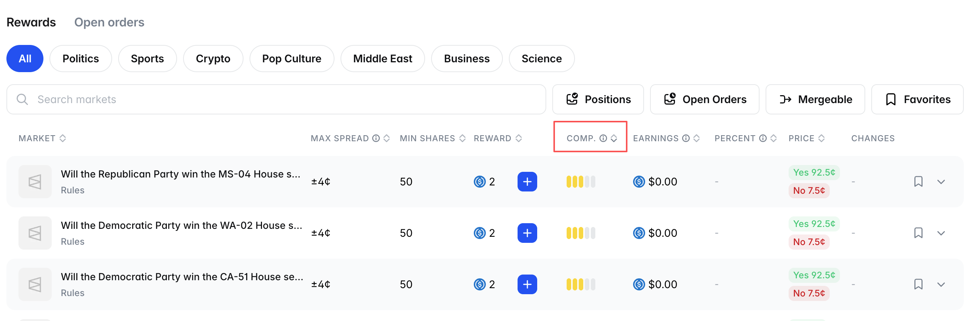Click the Mergeable filter button
Viewport: 980px width, 321px height.
coord(815,99)
